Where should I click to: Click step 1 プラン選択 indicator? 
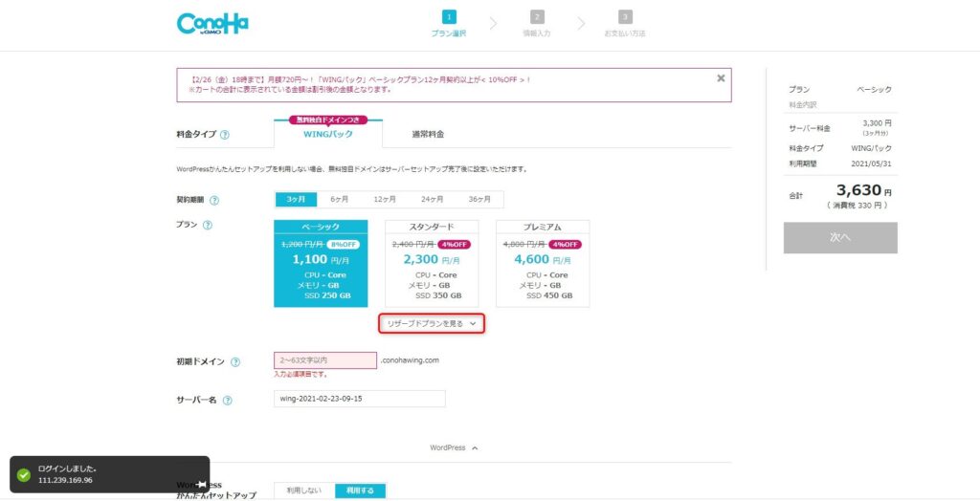449,24
